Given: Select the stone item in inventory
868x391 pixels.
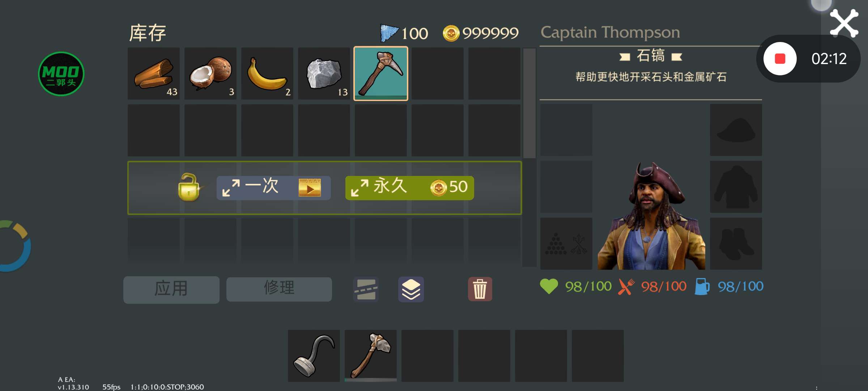Looking at the screenshot, I should [324, 73].
